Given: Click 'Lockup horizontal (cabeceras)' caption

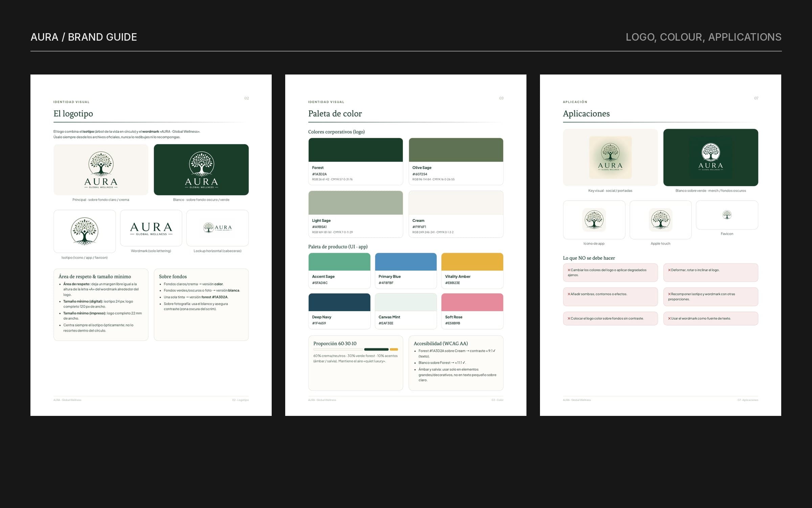Looking at the screenshot, I should [218, 251].
